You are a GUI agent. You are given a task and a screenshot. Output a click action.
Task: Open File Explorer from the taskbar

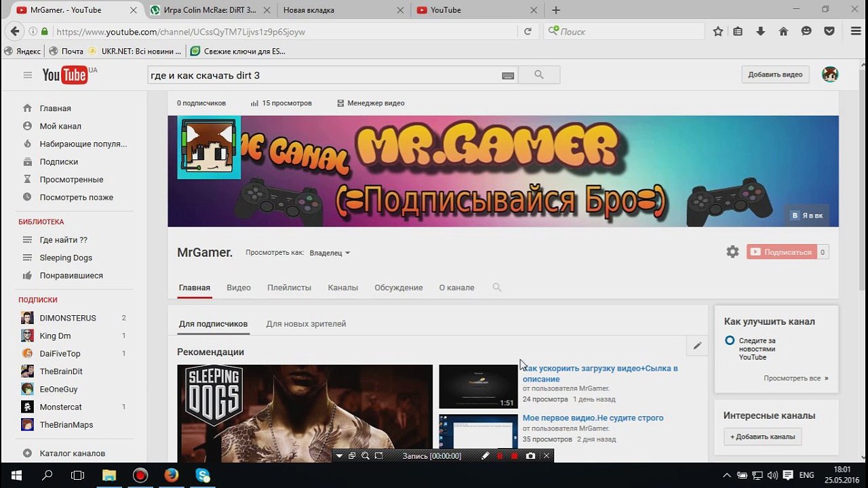(109, 475)
